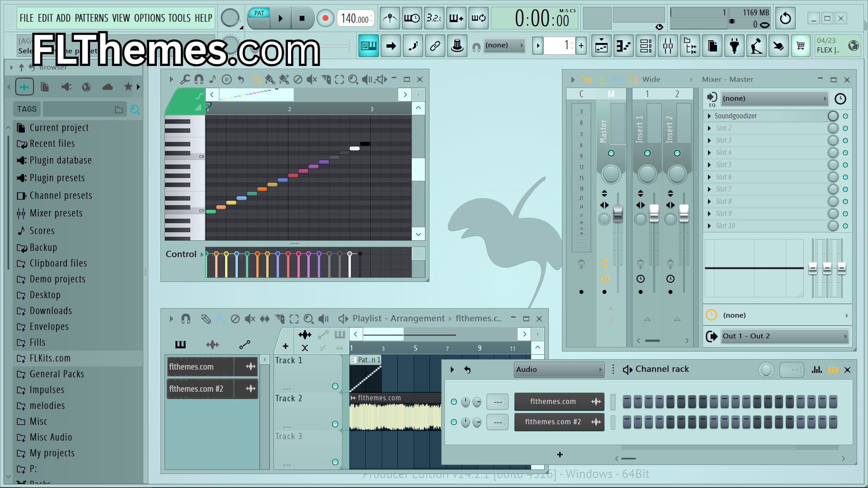Open the plugin picker plug icon
Image resolution: width=868 pixels, height=488 pixels.
(x=735, y=46)
